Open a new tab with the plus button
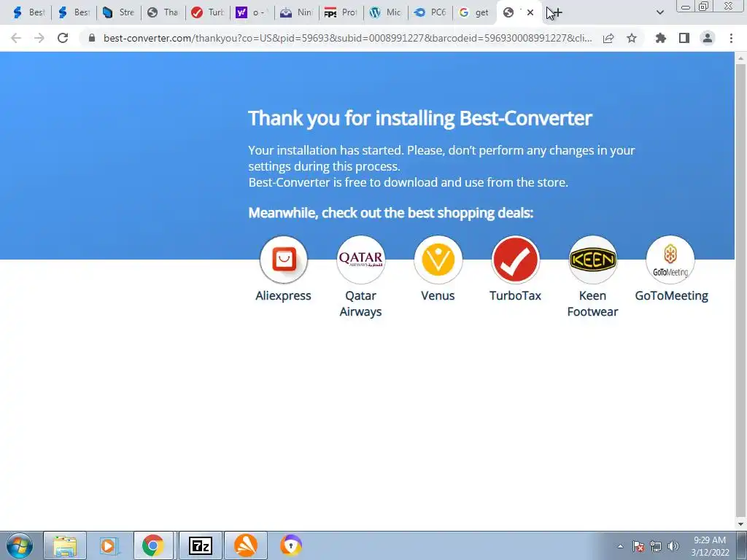 557,12
